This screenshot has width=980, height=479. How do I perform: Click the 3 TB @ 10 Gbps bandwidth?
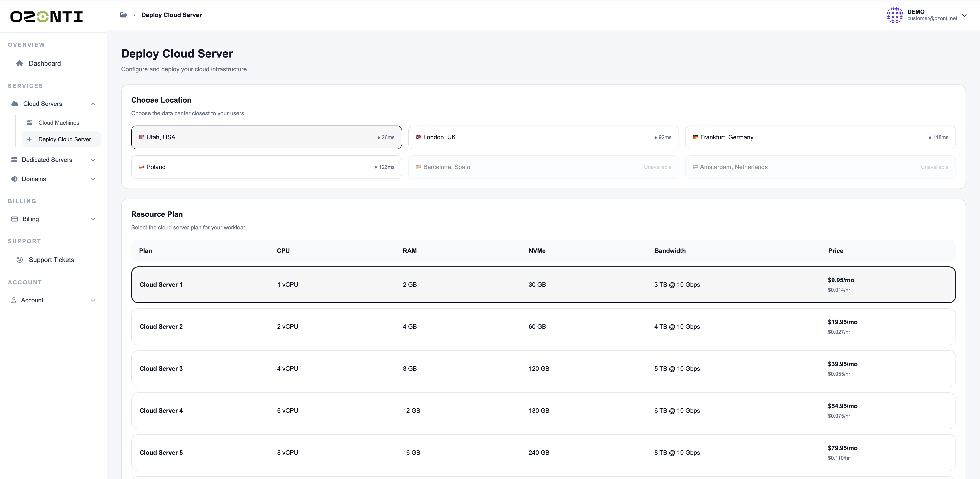[677, 285]
